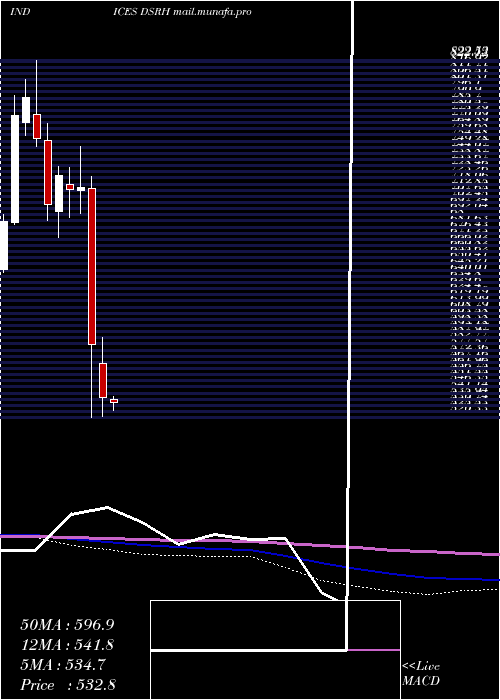Click the last tiny red candle on the chart
500x700 pixels.
click(x=114, y=401)
